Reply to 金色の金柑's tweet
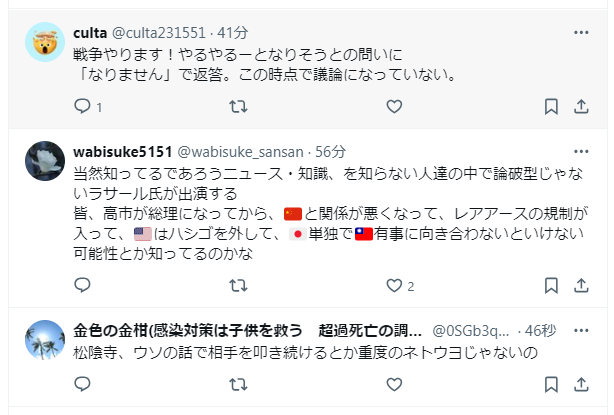This screenshot has height=415, width=614. (83, 384)
